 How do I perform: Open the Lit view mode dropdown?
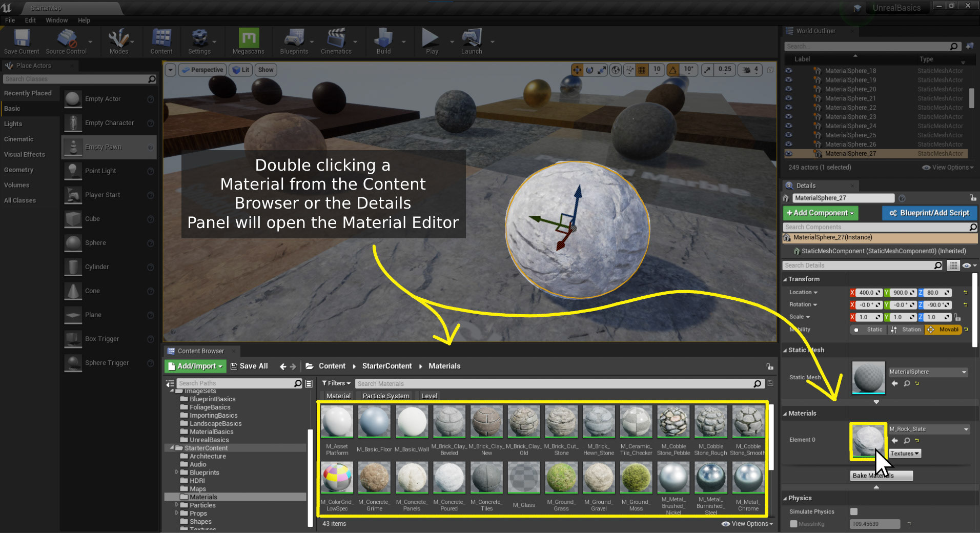(x=240, y=70)
